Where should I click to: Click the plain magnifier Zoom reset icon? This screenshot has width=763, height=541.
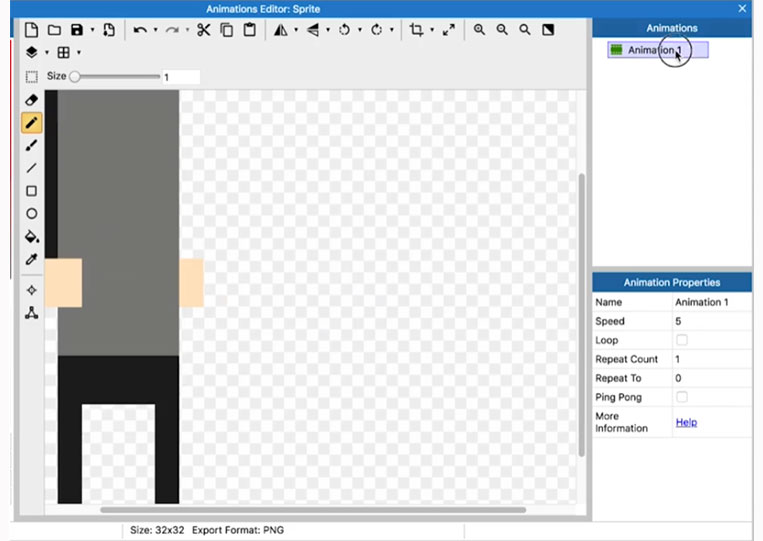click(x=525, y=30)
